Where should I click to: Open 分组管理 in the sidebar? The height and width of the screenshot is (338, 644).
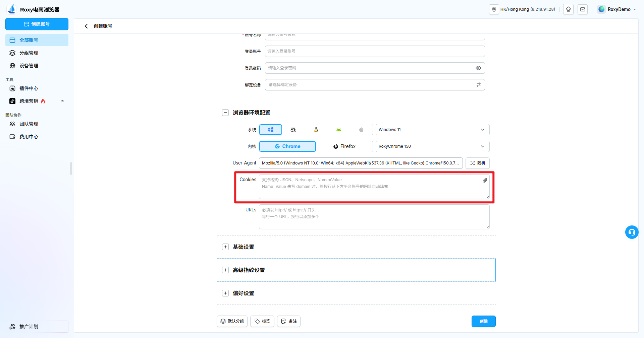coord(37,53)
